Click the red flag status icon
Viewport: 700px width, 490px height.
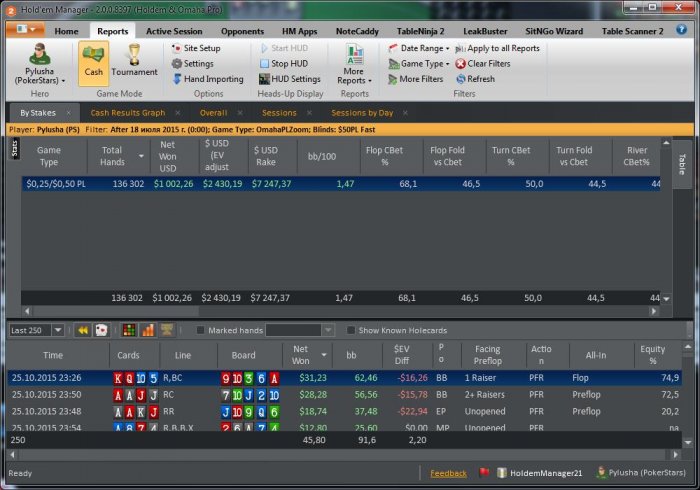click(x=484, y=473)
